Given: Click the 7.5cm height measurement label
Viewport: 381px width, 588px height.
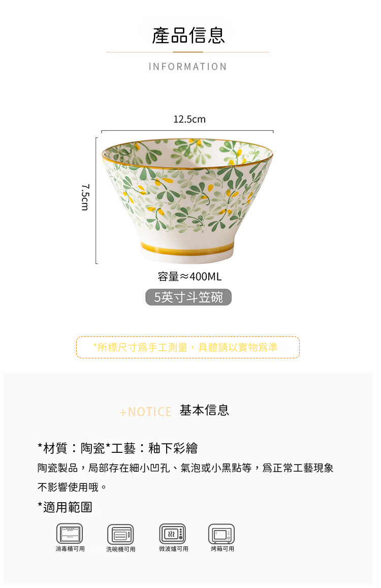Looking at the screenshot, I should 85,197.
